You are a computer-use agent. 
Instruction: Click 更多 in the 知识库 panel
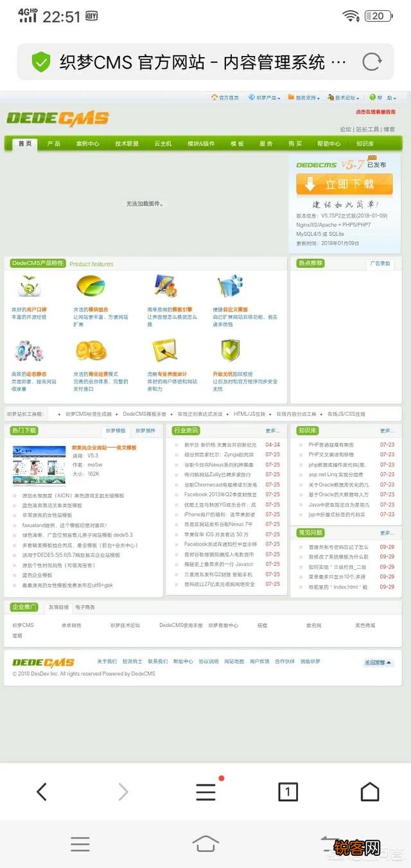pyautogui.click(x=387, y=430)
